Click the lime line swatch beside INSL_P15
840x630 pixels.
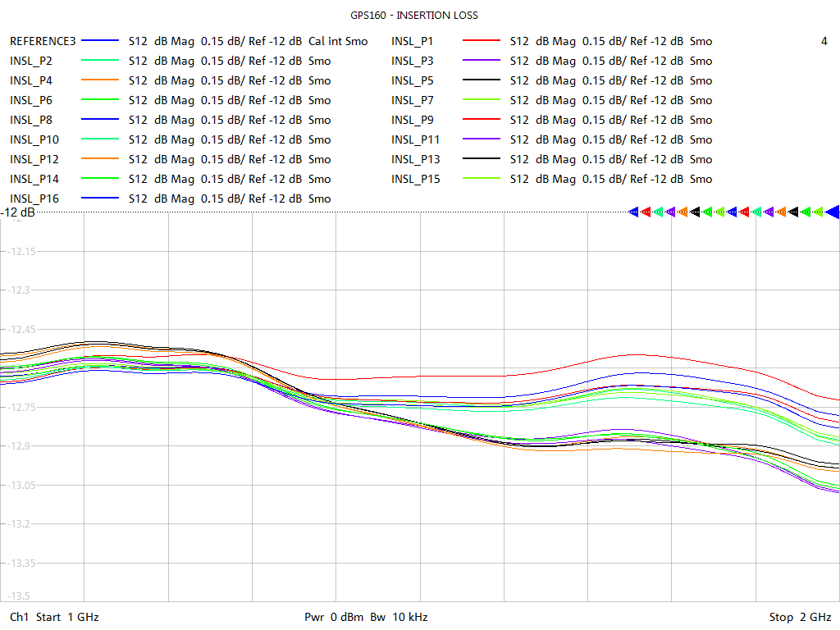coord(481,178)
